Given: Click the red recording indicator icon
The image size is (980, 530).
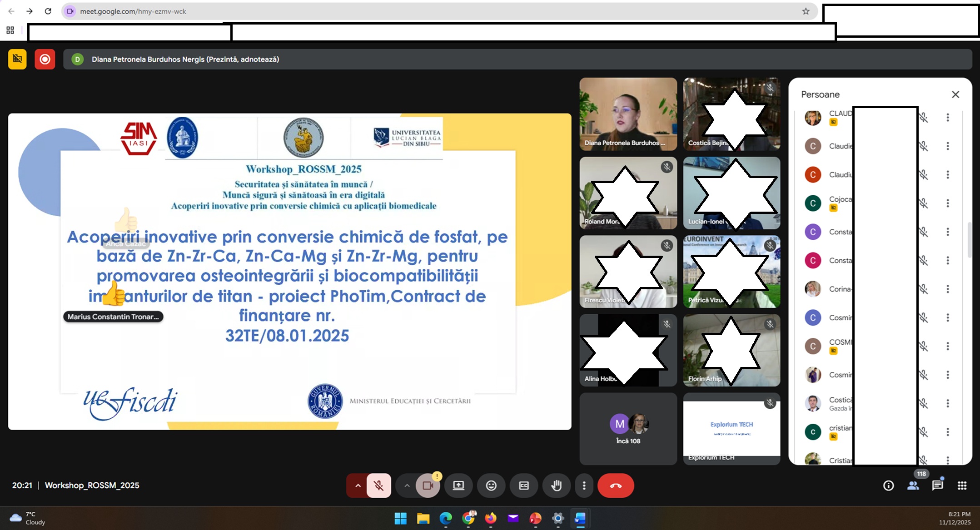Looking at the screenshot, I should (x=45, y=59).
